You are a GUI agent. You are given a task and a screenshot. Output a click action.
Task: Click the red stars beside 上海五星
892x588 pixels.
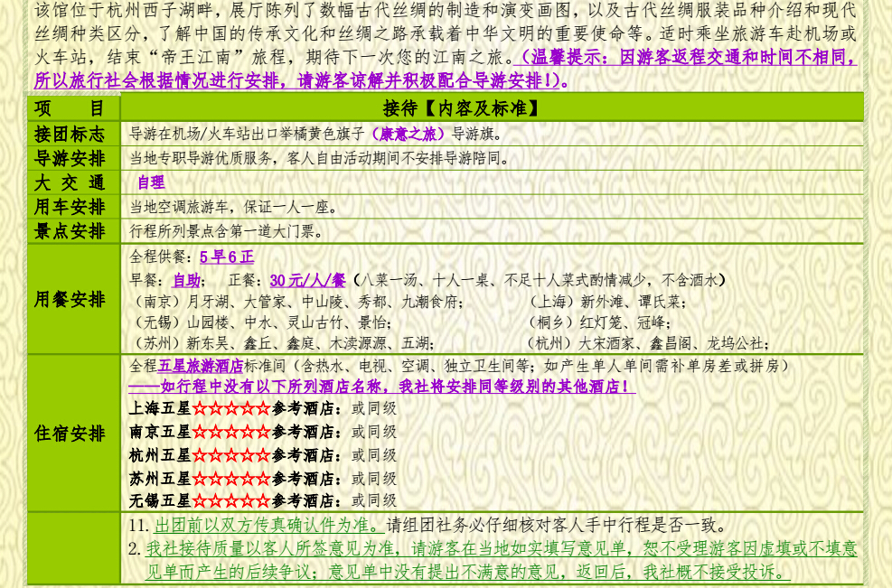(230, 408)
